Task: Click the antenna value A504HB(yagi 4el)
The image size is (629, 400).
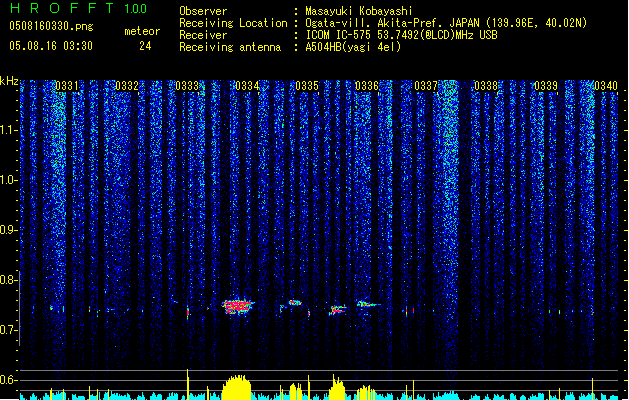Action: point(353,47)
